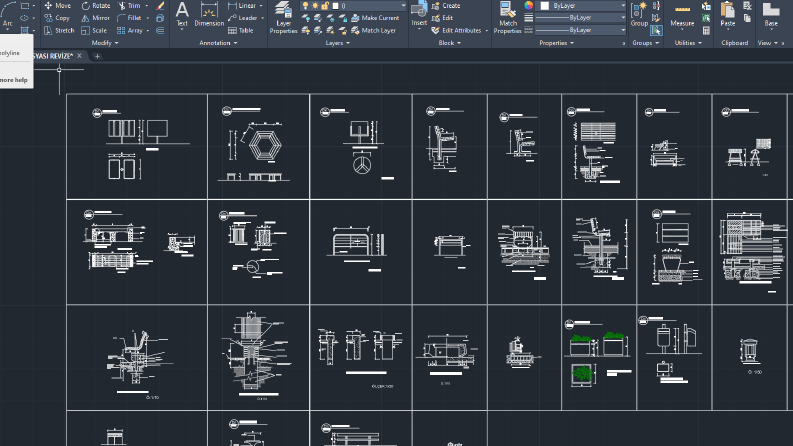Image resolution: width=793 pixels, height=446 pixels.
Task: Click the Explode box icon
Action: tap(160, 18)
